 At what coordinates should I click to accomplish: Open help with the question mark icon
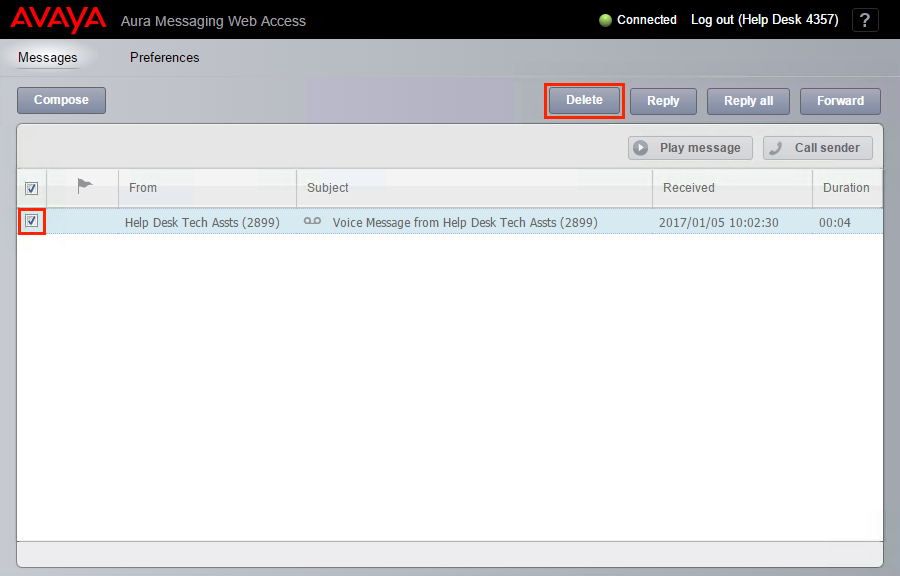tap(865, 20)
